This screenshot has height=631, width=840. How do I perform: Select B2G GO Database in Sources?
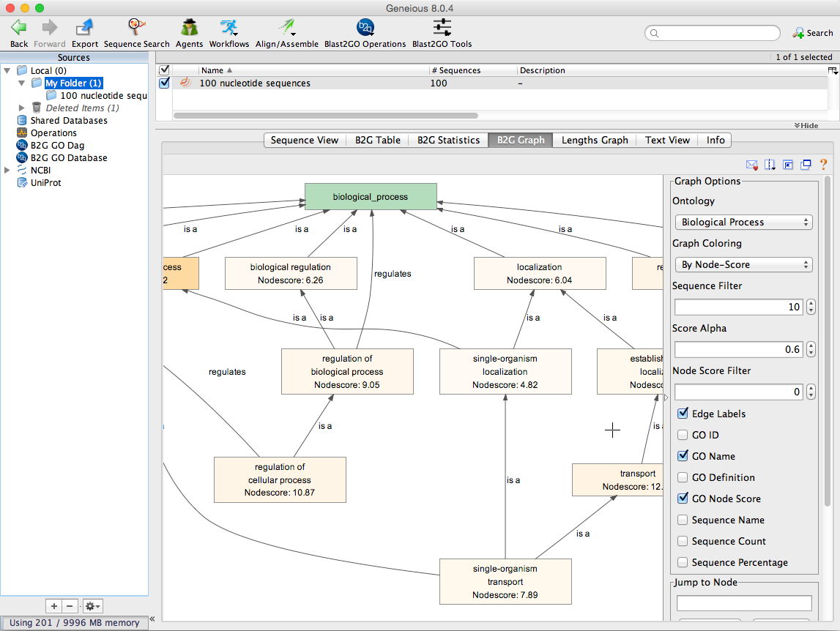click(x=69, y=158)
